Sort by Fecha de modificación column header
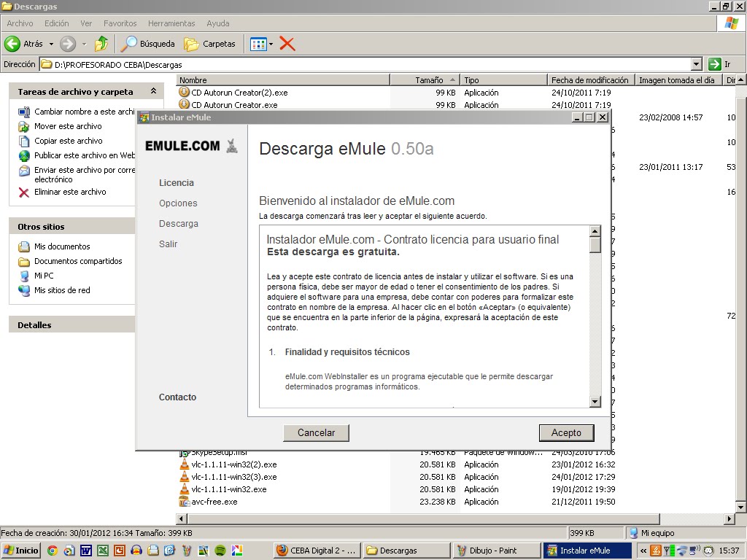 591,80
